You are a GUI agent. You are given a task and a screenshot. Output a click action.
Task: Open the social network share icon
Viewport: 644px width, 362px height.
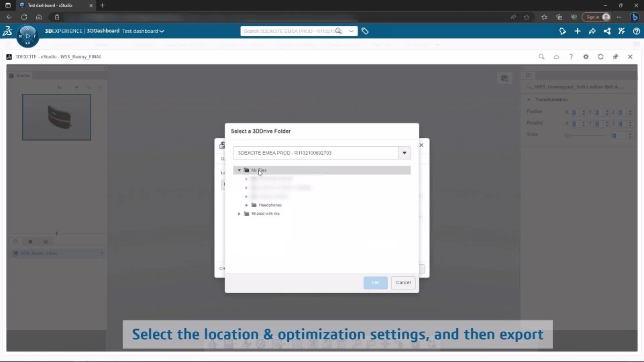coord(607,32)
